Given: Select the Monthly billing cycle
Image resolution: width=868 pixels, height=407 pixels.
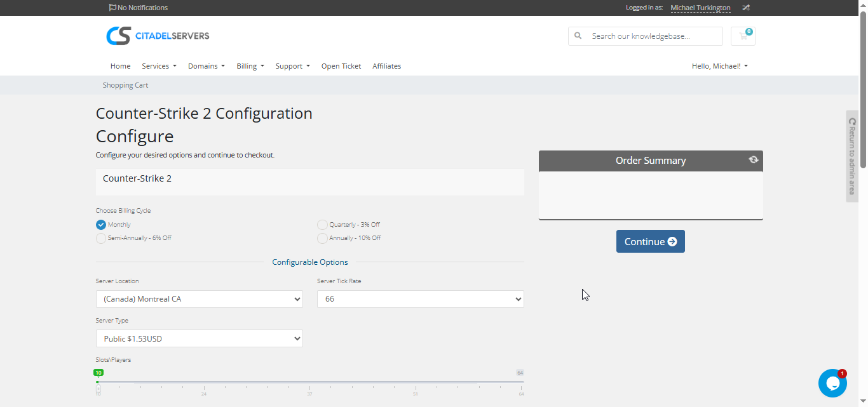Looking at the screenshot, I should [x=101, y=225].
